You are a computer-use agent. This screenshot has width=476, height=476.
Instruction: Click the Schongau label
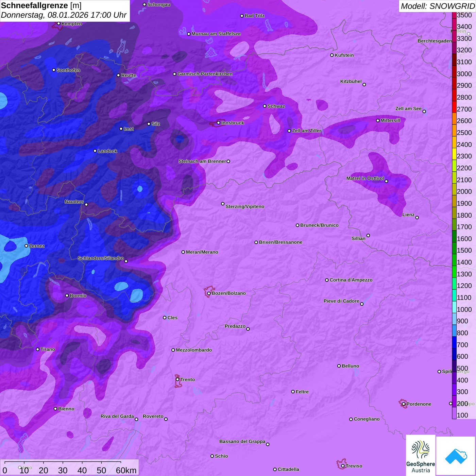tap(159, 4)
